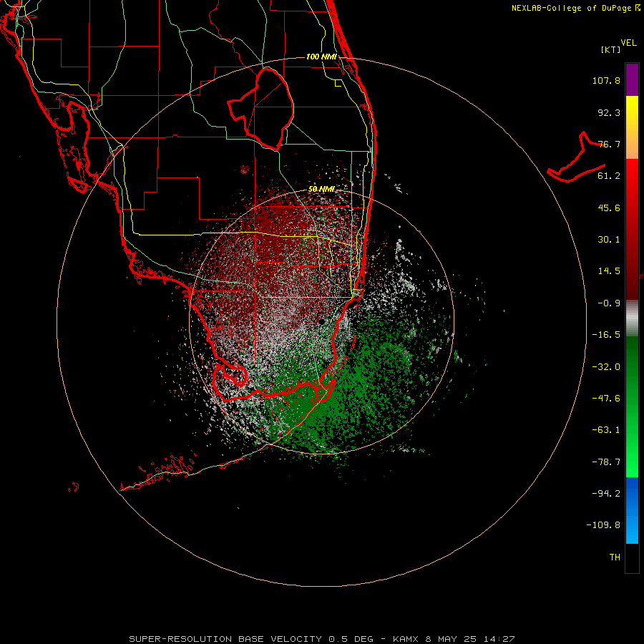Click the 14.5 legend value
Screen dimensions: 644x644
coord(609,271)
